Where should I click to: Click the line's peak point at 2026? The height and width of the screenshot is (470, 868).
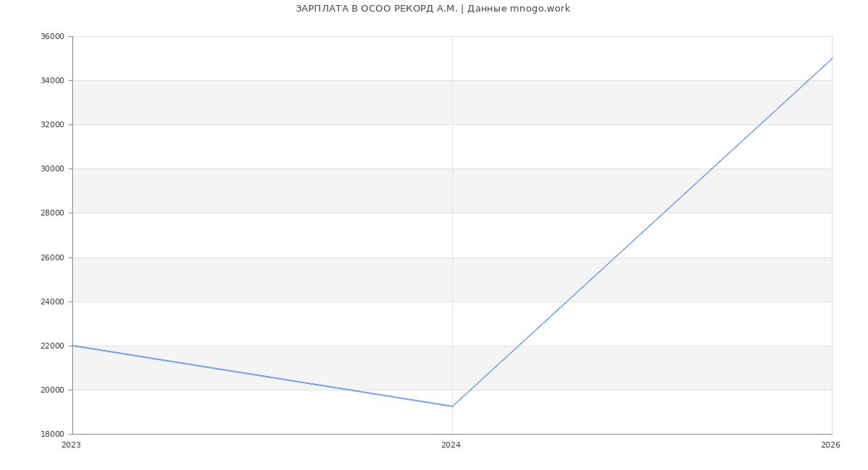tap(832, 59)
